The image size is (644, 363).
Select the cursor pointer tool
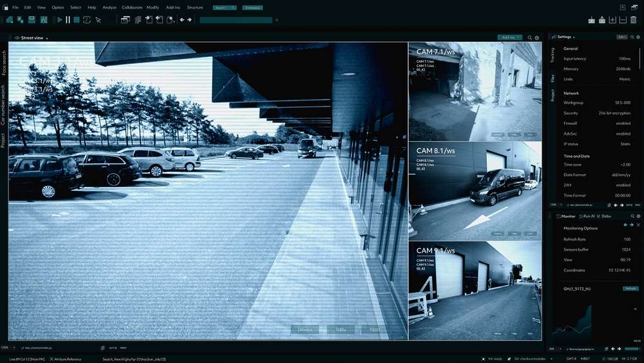click(99, 20)
